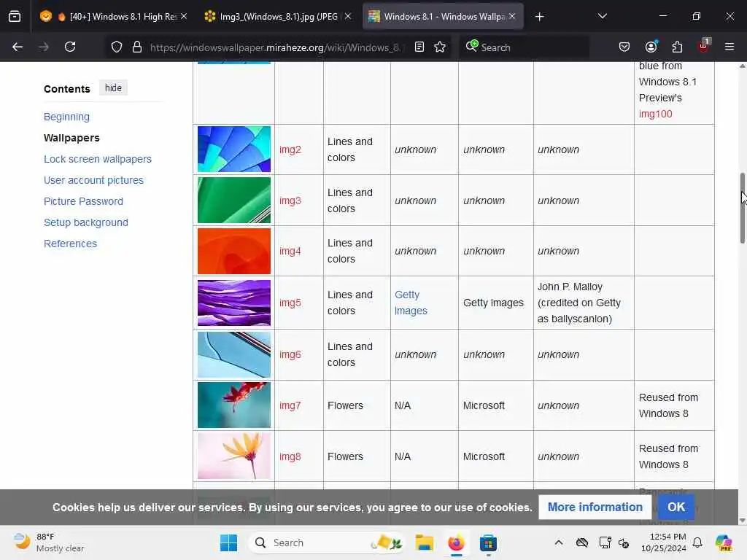Open img100 link in notes column
This screenshot has height=560, width=747.
(x=656, y=114)
